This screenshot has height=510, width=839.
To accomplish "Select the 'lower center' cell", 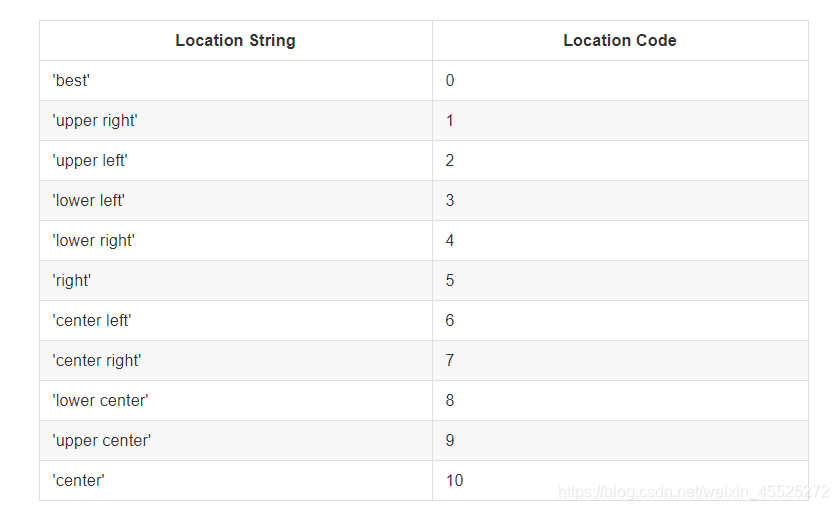I will pos(100,401).
